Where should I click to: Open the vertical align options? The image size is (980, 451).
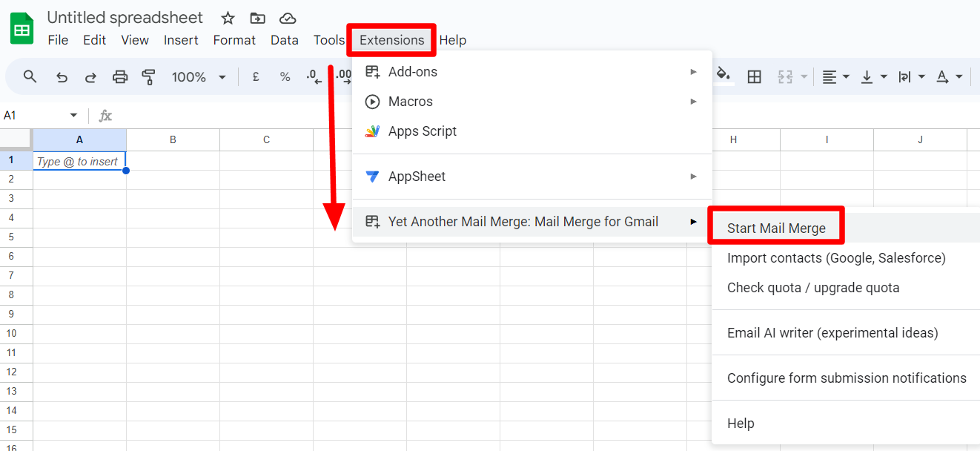coord(874,76)
